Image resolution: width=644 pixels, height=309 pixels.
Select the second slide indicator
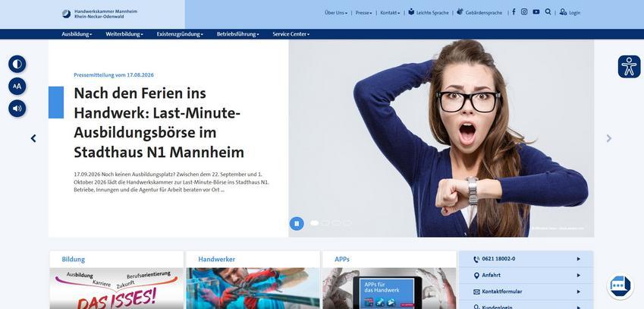(x=325, y=223)
